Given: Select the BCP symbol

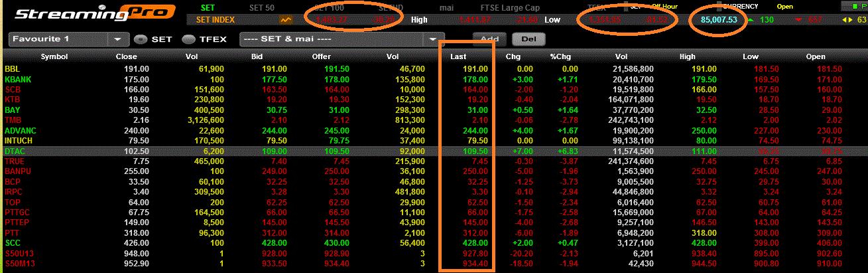Looking at the screenshot, I should coord(13,181).
